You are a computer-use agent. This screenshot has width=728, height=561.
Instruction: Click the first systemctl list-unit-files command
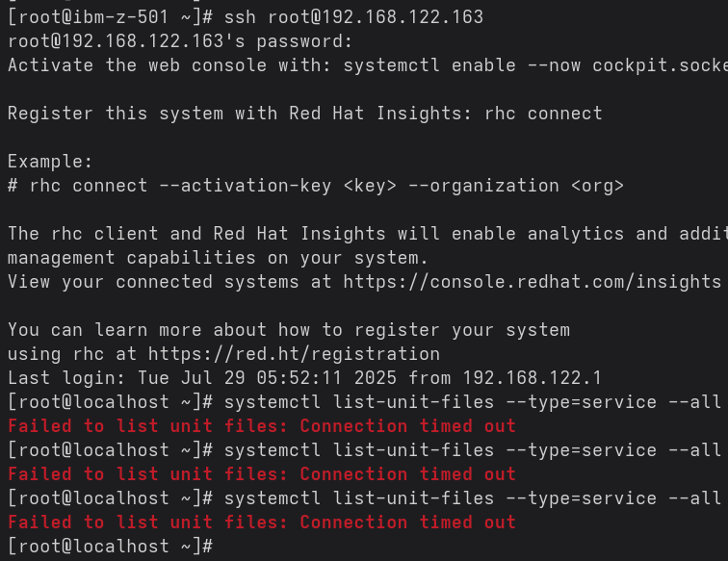tap(472, 402)
